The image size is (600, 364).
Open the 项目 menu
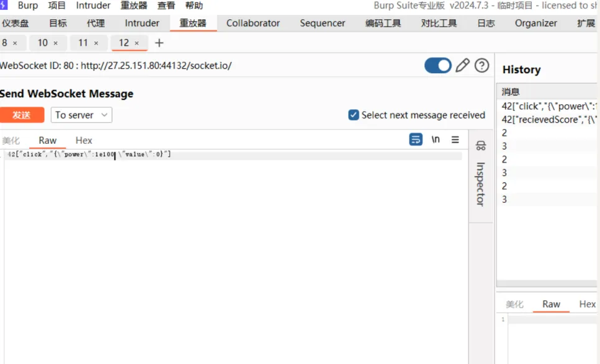(56, 6)
